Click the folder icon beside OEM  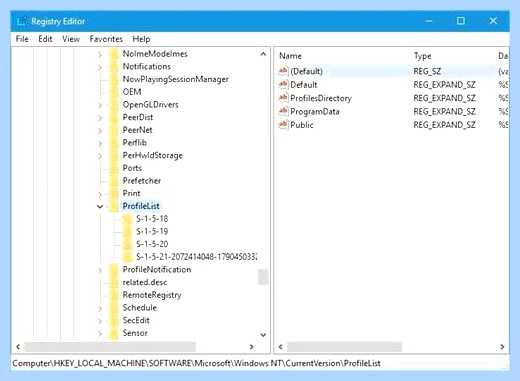point(114,92)
